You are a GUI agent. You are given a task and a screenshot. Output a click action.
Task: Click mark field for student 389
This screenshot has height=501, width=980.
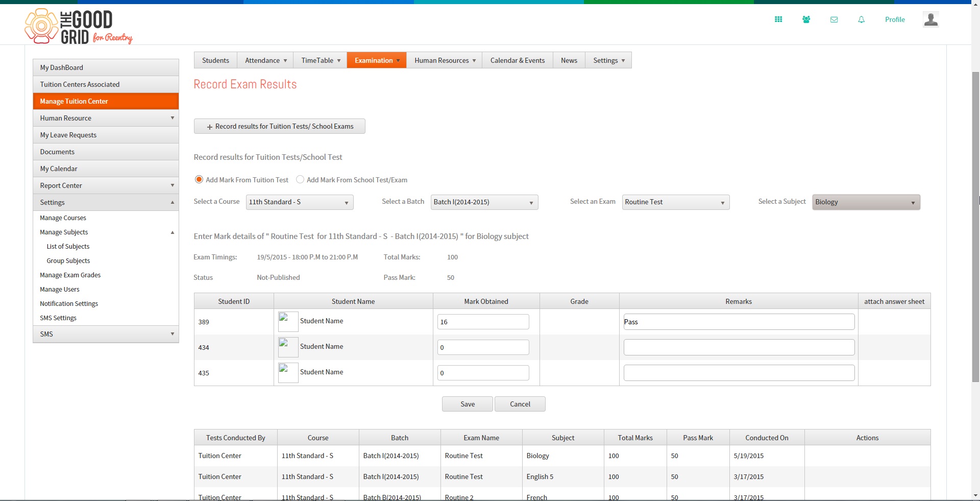click(483, 322)
